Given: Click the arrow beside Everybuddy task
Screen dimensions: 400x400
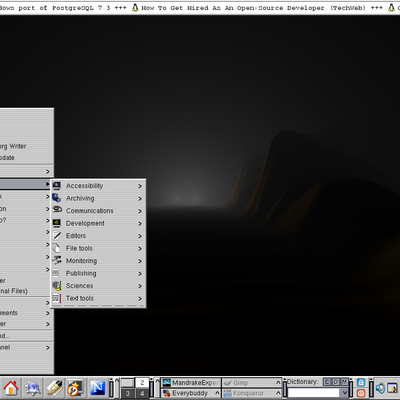Looking at the screenshot, I should pyautogui.click(x=217, y=393).
